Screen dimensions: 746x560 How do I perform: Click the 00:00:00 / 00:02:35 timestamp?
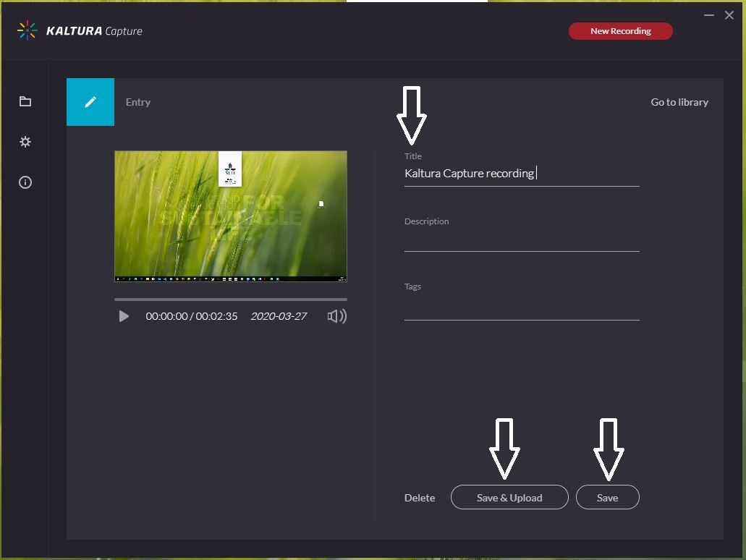tap(191, 316)
